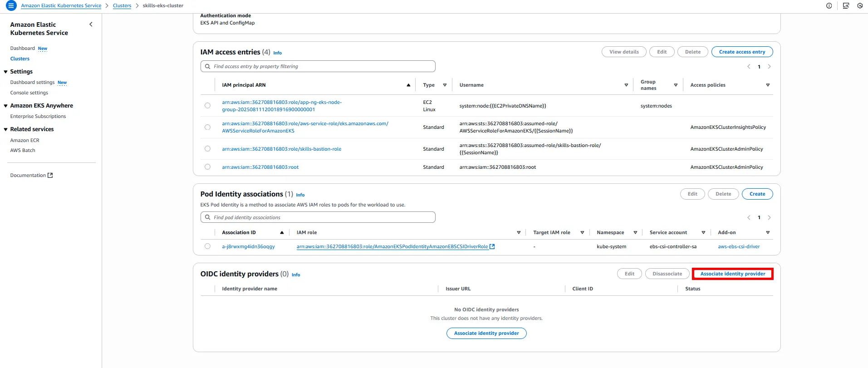This screenshot has height=368, width=868.
Task: Open Dashboard in the sidebar
Action: coord(23,48)
